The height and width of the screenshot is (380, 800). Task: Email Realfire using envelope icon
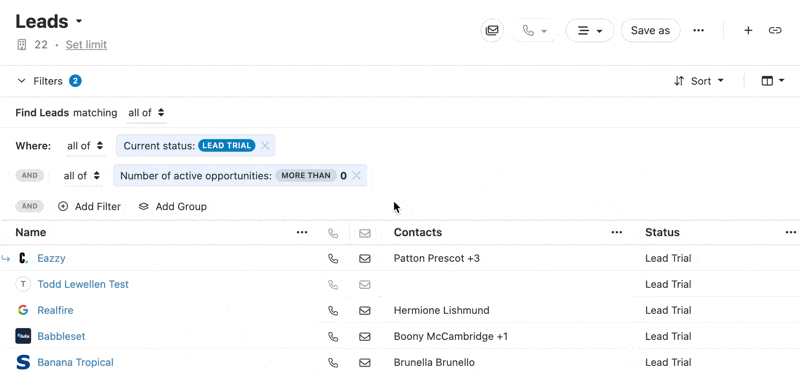[364, 311]
